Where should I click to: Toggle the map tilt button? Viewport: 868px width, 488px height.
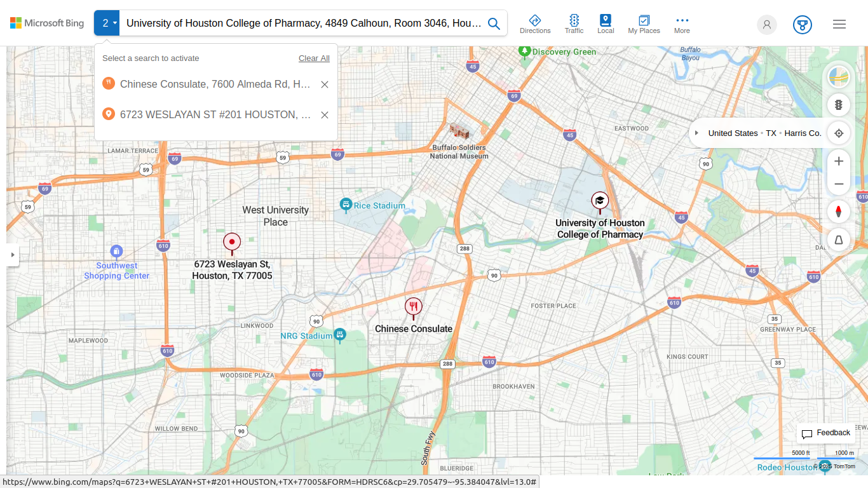point(839,240)
